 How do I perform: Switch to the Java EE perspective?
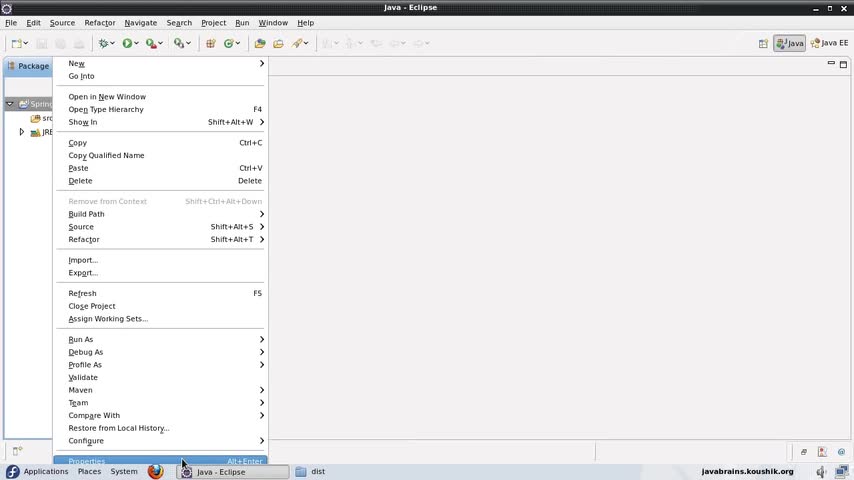829,43
